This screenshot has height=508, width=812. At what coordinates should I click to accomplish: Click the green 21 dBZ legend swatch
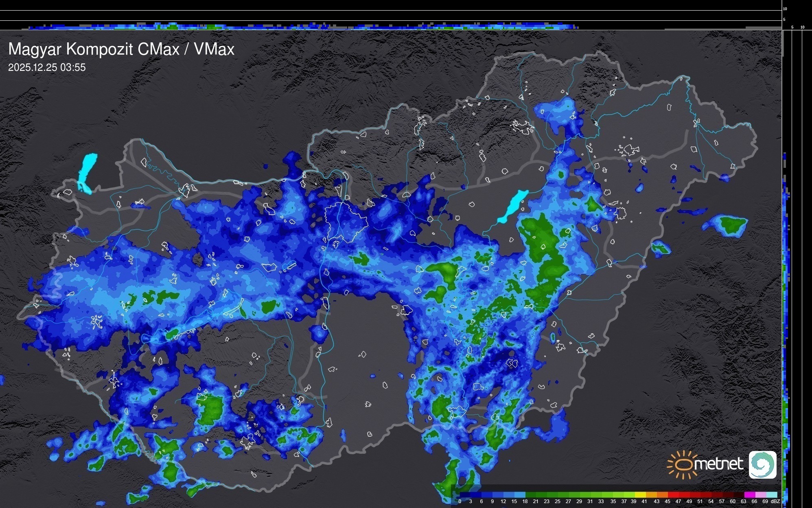coord(542,495)
